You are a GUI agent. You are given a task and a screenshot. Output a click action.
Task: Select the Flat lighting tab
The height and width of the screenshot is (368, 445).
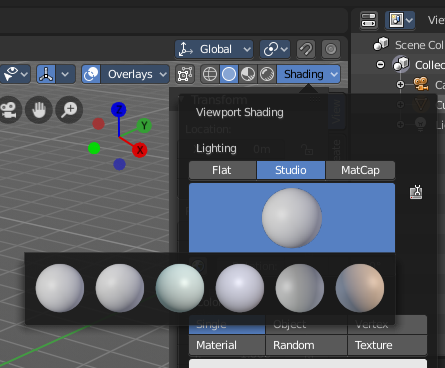click(x=222, y=170)
